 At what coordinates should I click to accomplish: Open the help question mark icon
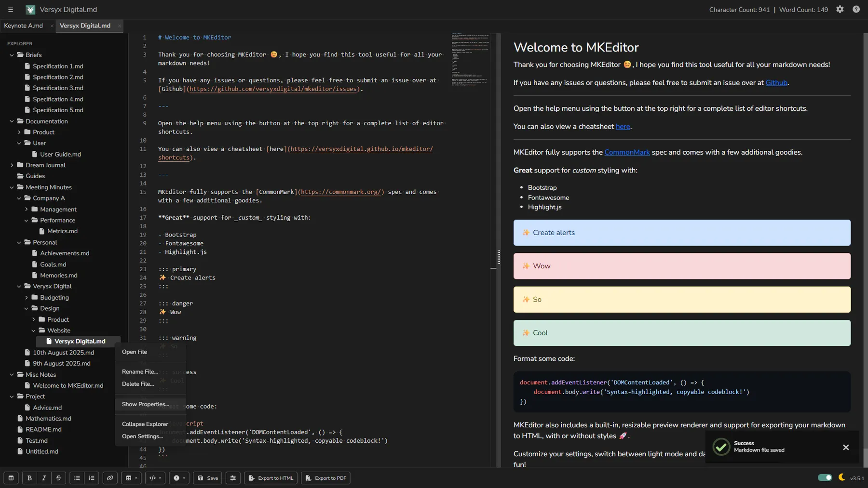pos(856,9)
